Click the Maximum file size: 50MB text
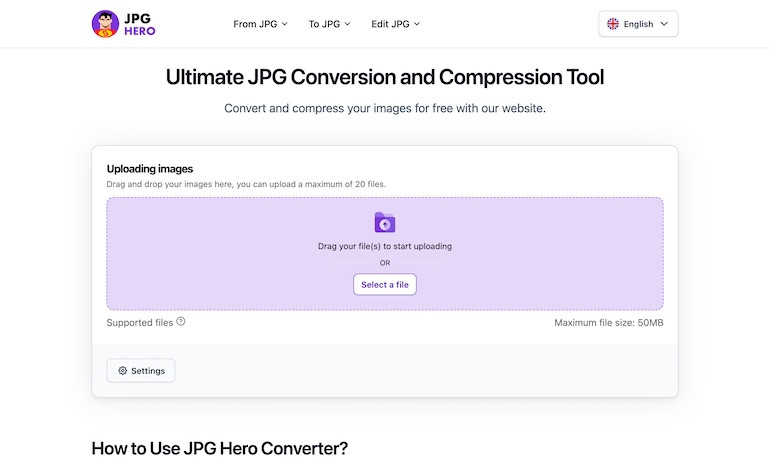770x470 pixels. tap(608, 323)
